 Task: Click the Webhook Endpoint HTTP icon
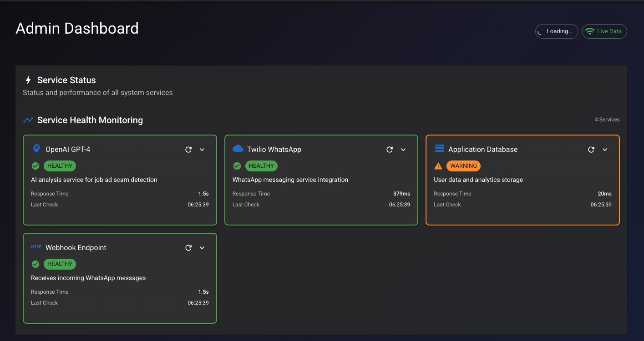click(36, 247)
